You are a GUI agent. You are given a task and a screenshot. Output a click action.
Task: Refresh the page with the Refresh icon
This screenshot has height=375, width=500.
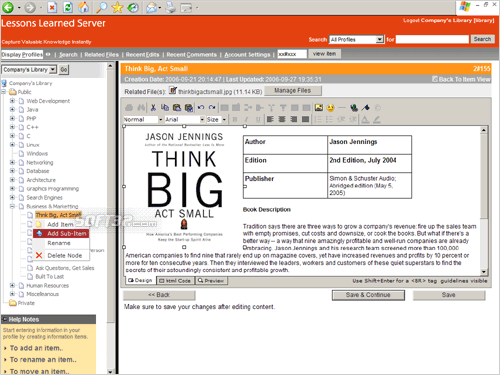(x=68, y=7)
